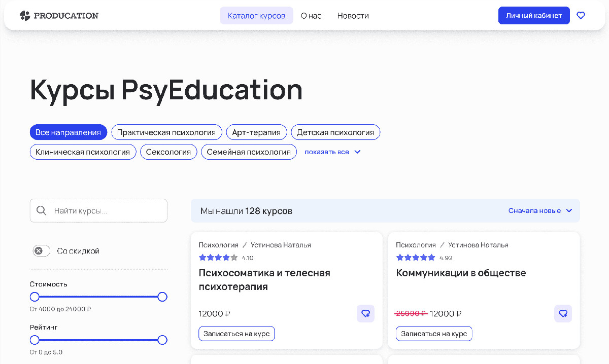Viewport: 609px width, 364px height.
Task: Go to О нас page
Action: 311,16
